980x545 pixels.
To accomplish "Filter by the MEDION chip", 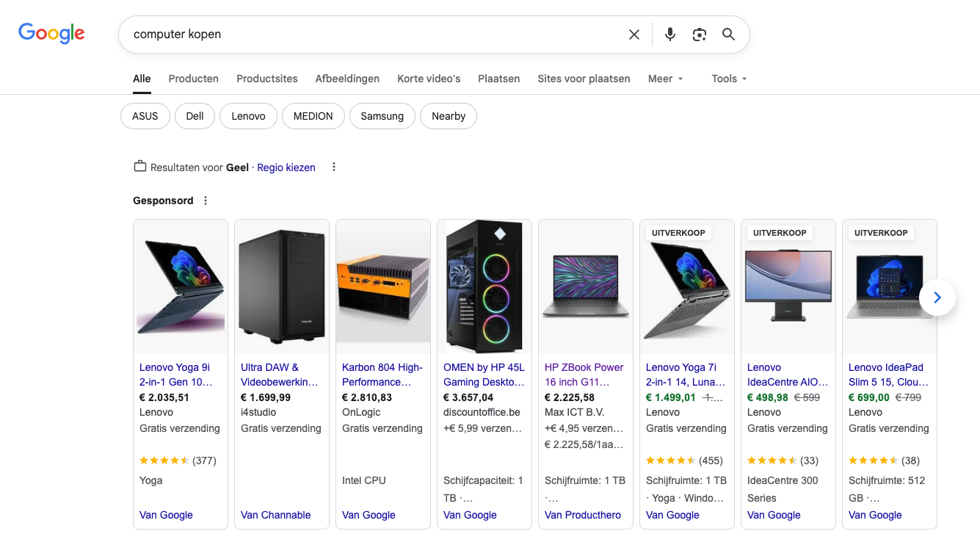I will pos(313,116).
